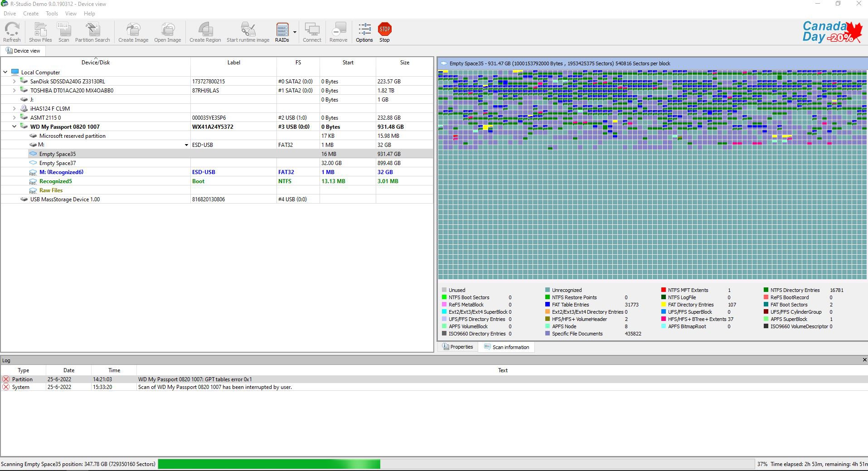Select the Empty Space35 row
This screenshot has height=471, width=868.
coord(217,154)
